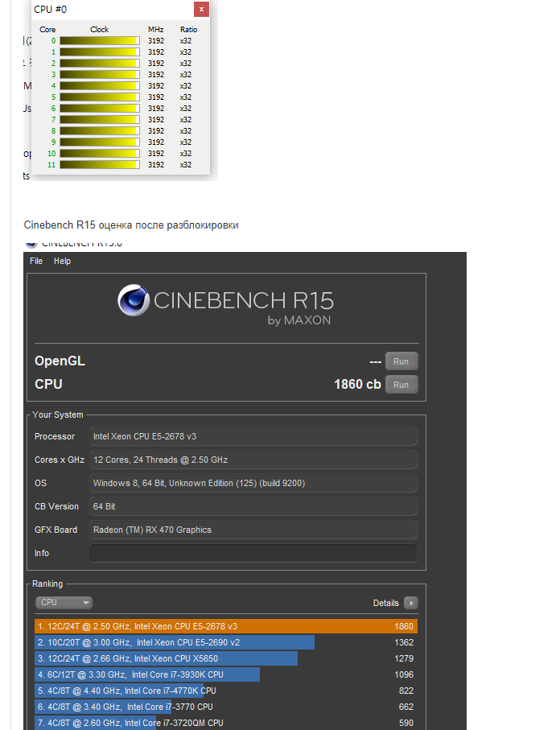Click Core 5 clock bar

click(x=100, y=97)
